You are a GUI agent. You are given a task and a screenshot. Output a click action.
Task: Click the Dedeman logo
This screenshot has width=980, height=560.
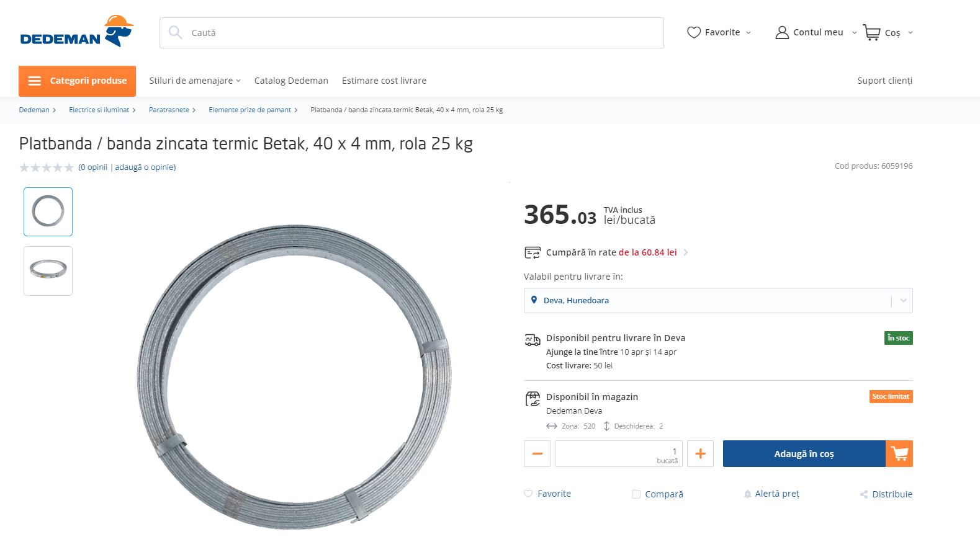tap(77, 32)
